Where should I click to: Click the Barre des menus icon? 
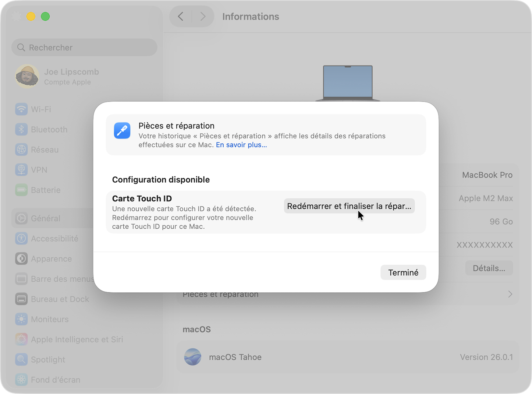21,279
